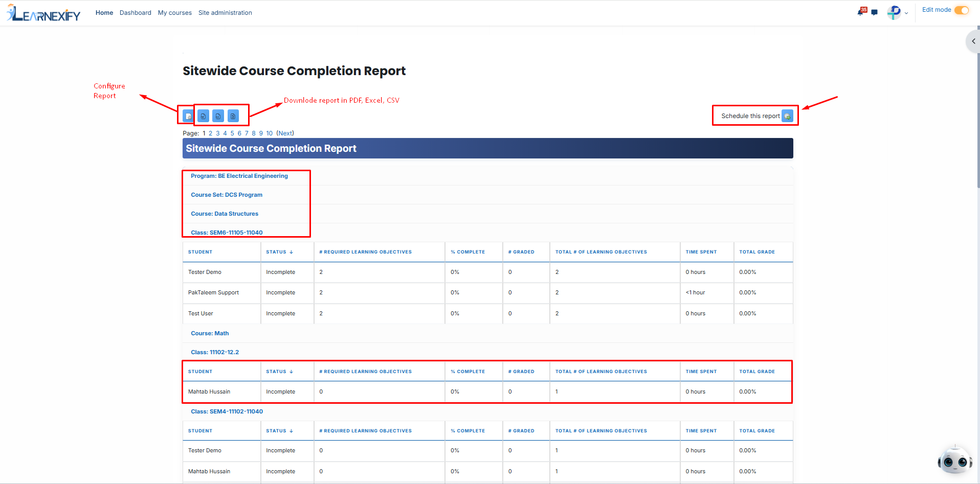Download report as Excel XLS icon
Image resolution: width=980 pixels, height=484 pixels.
pos(218,116)
